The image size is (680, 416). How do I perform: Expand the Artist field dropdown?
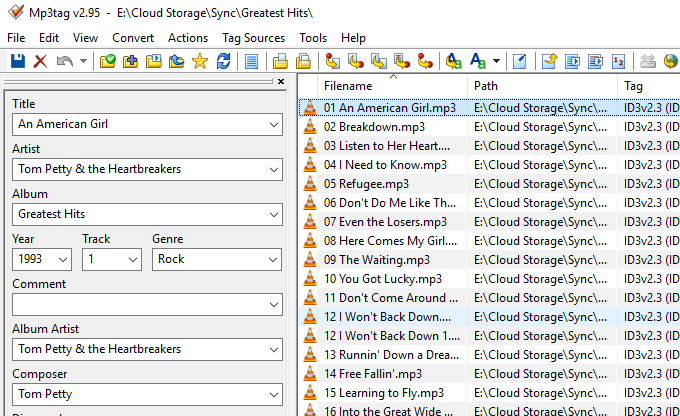click(274, 170)
